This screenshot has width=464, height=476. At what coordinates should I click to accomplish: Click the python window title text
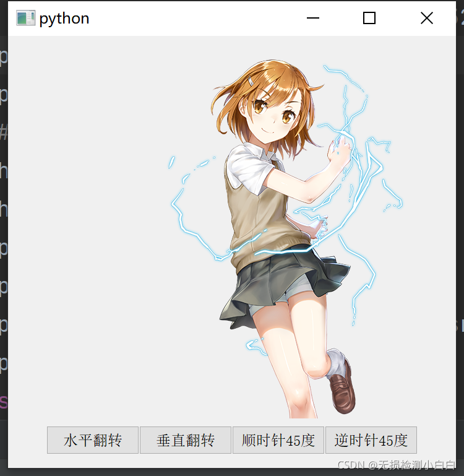64,19
